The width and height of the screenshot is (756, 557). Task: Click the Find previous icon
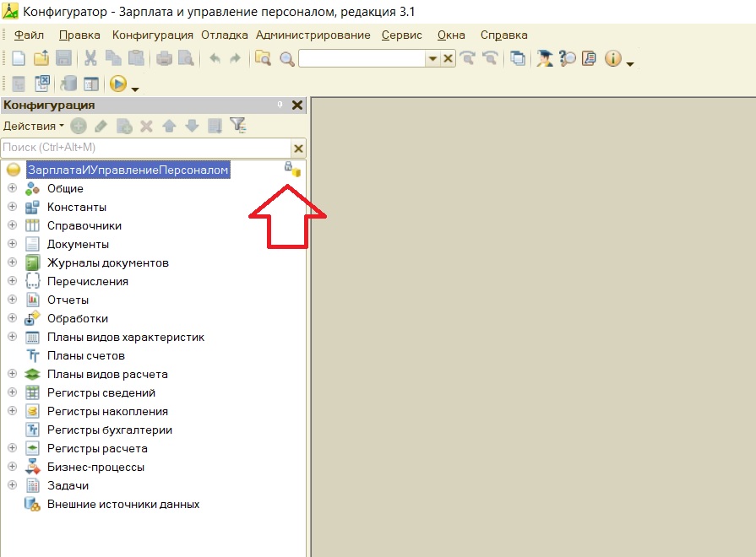point(490,58)
